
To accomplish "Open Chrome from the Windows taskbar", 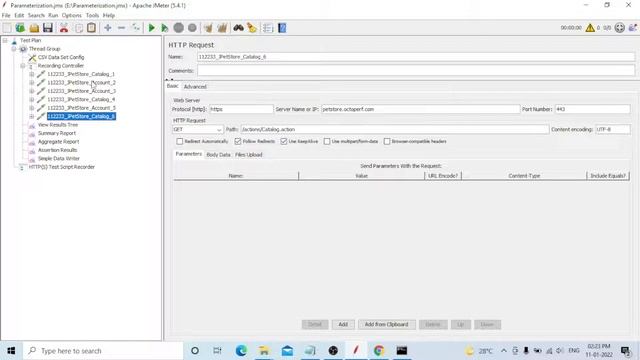I will tap(379, 351).
